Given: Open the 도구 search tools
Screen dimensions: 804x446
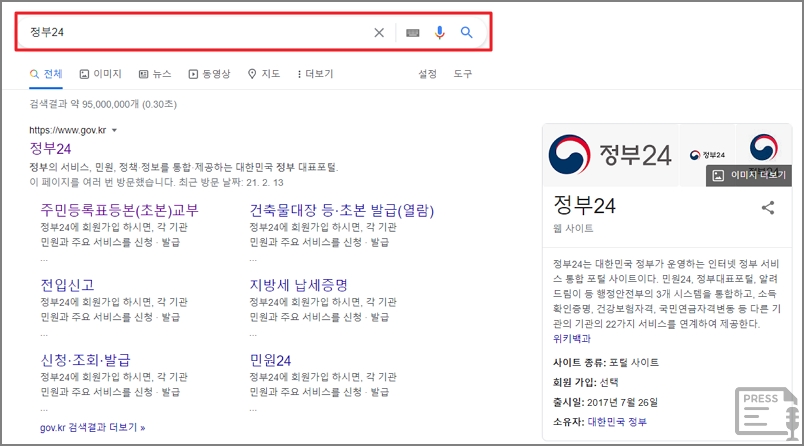Looking at the screenshot, I should pos(463,74).
